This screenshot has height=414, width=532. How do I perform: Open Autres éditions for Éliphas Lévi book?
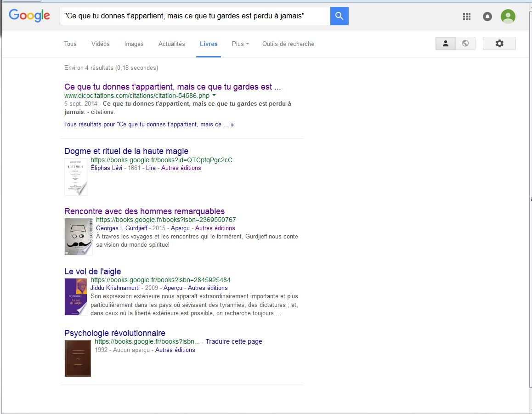coord(181,168)
